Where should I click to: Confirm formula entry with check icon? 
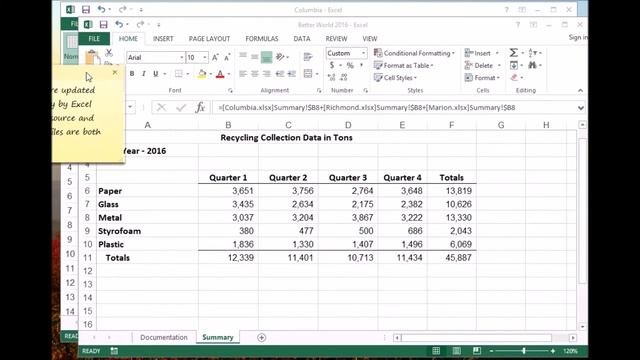coord(181,107)
